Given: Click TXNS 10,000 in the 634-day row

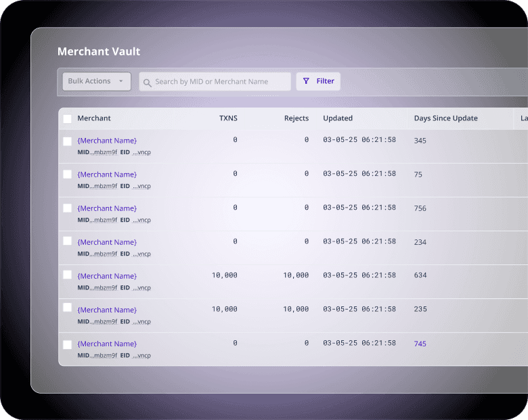Looking at the screenshot, I should (x=225, y=275).
